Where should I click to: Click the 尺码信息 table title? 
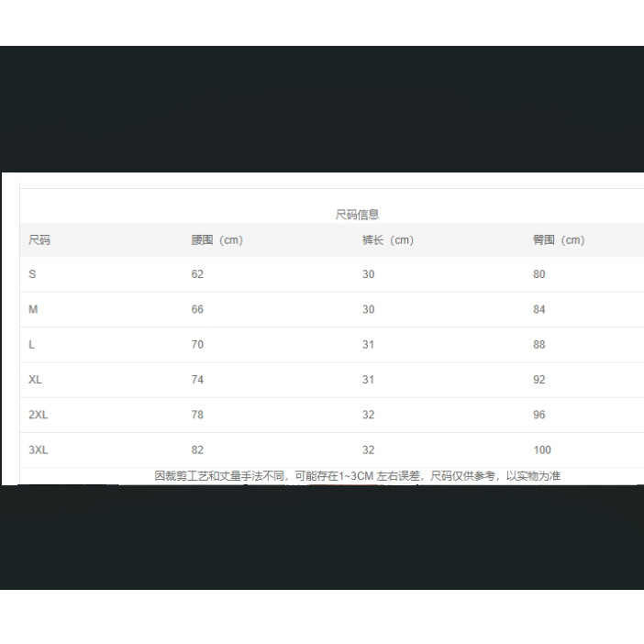point(357,215)
